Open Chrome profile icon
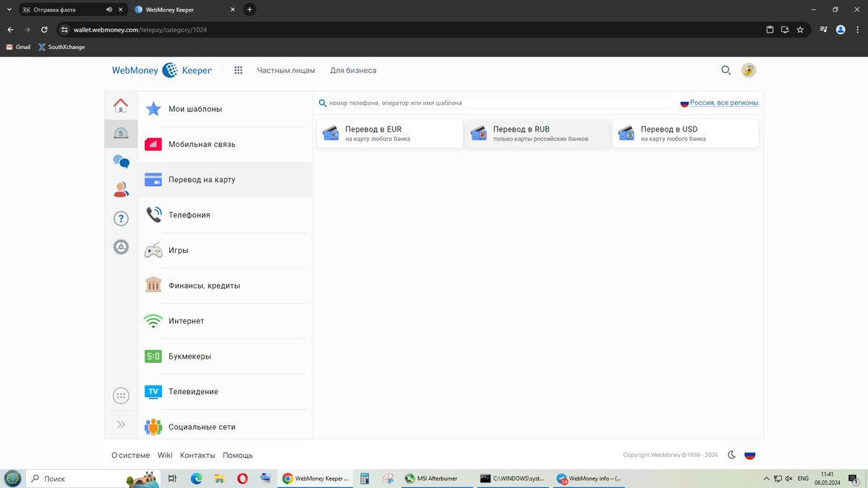This screenshot has height=488, width=868. click(x=841, y=30)
